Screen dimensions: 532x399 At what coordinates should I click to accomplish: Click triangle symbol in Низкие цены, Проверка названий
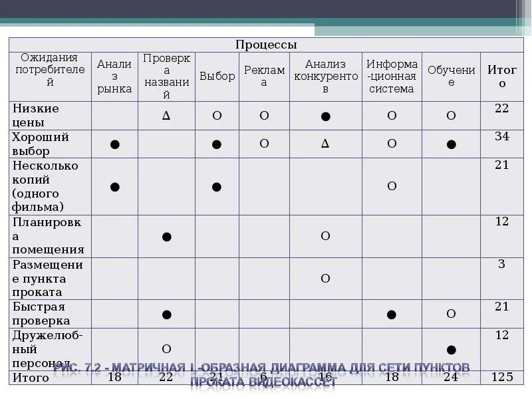(166, 116)
